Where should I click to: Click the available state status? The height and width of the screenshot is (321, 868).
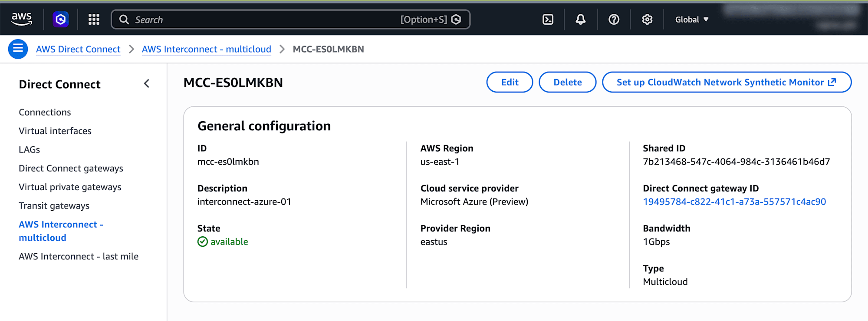click(223, 242)
